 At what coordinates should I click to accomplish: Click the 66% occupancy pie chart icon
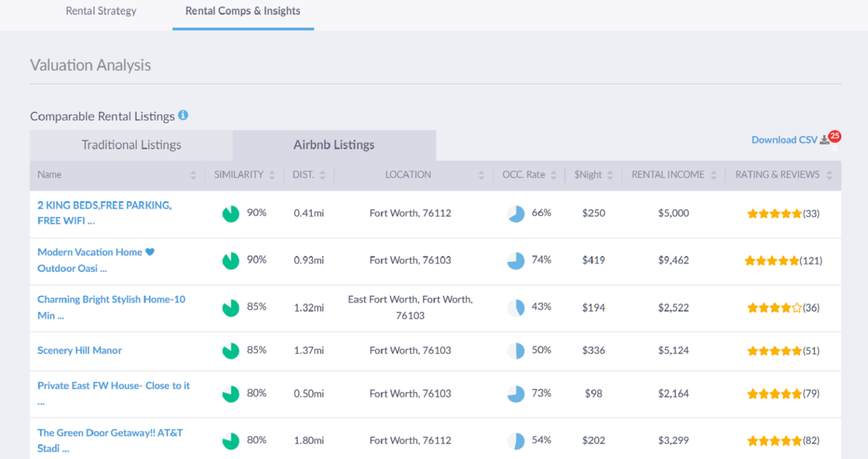tap(516, 214)
